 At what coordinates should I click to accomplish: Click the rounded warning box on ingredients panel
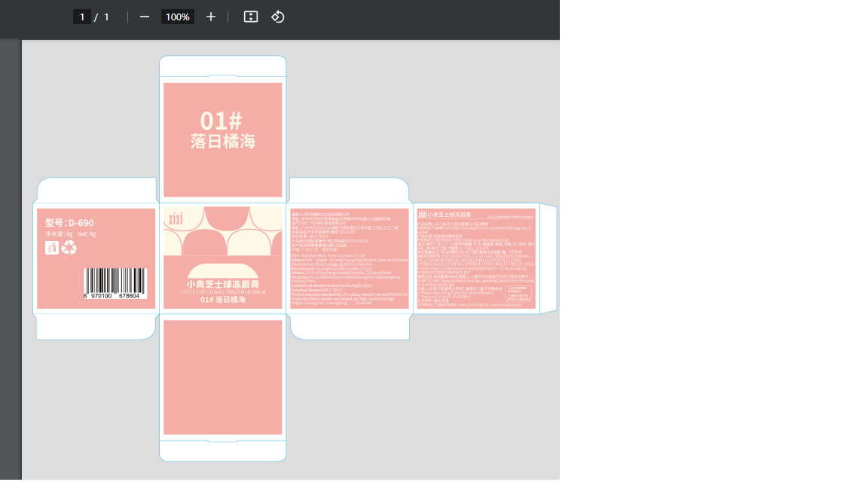(518, 292)
